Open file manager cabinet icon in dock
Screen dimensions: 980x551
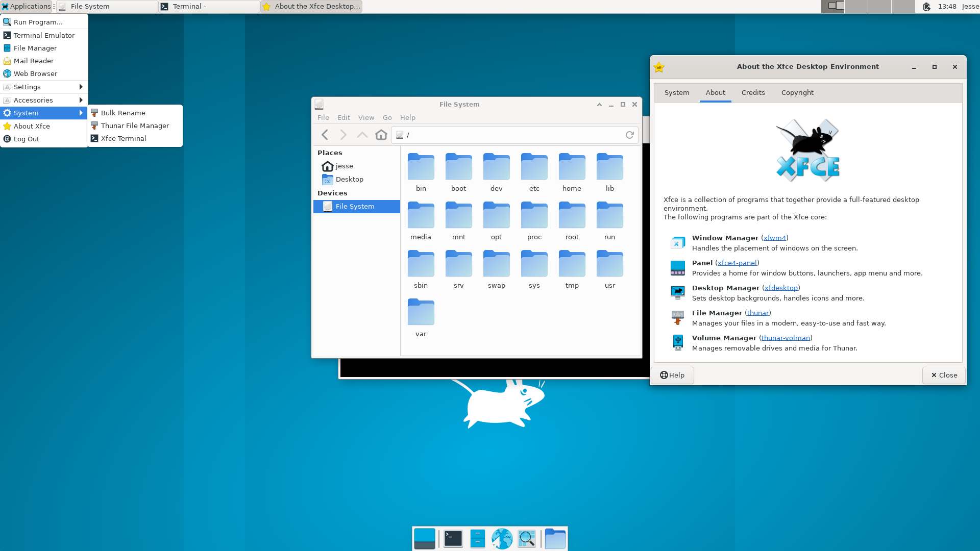point(477,539)
